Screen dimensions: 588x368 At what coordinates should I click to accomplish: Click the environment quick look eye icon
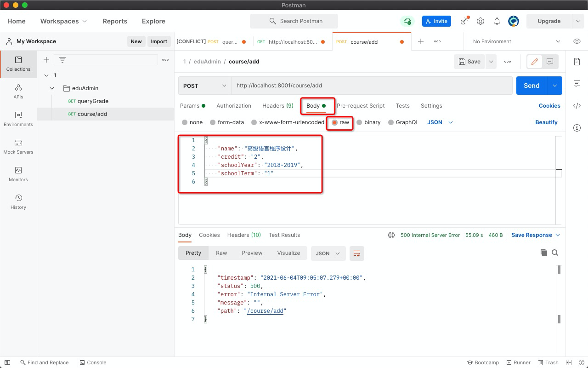577,41
